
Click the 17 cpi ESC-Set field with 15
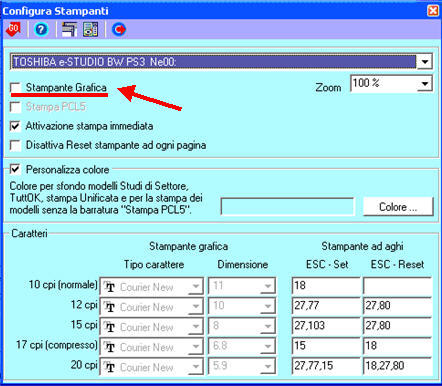(326, 346)
